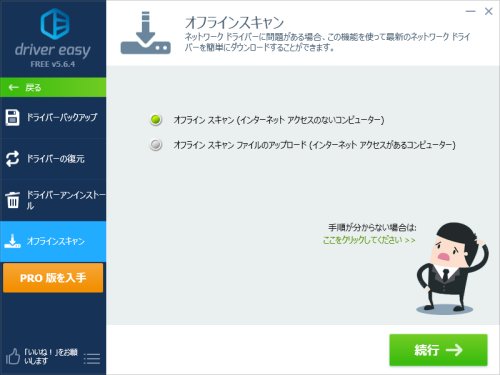500x375 pixels.
Task: Select upload offline scan file radio option
Action: (156, 145)
